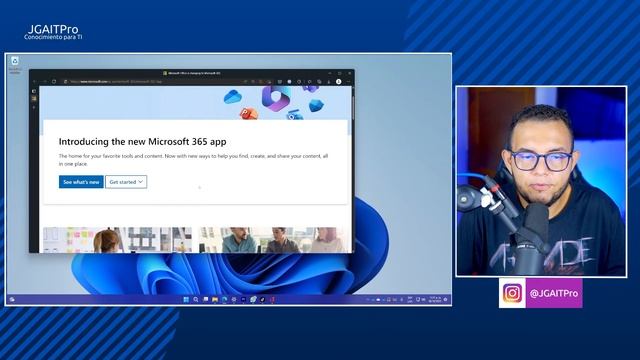Viewport: 640px width, 360px height.
Task: Click the left office whiteboard photo thumbnail
Action: tap(118, 240)
